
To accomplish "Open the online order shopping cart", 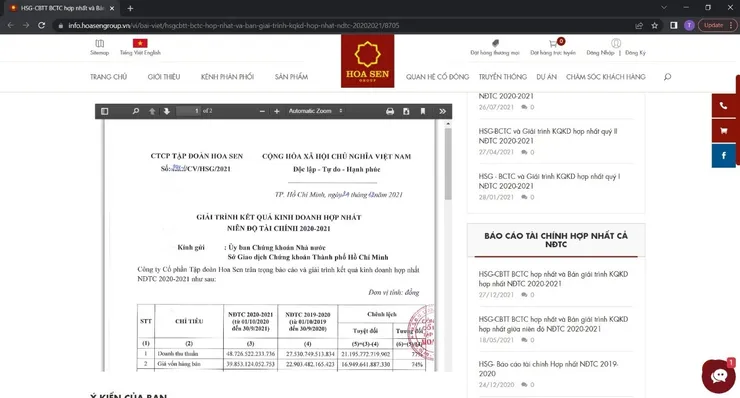I will (x=553, y=47).
